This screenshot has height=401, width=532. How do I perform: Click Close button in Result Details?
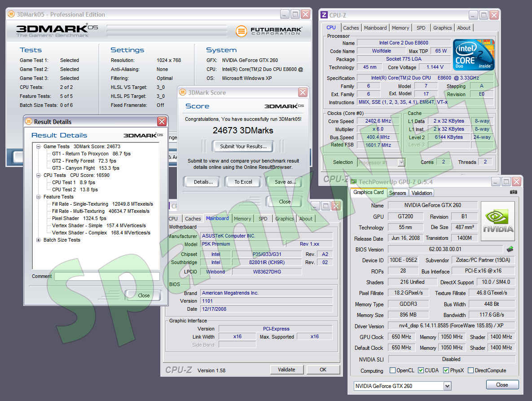tap(144, 295)
